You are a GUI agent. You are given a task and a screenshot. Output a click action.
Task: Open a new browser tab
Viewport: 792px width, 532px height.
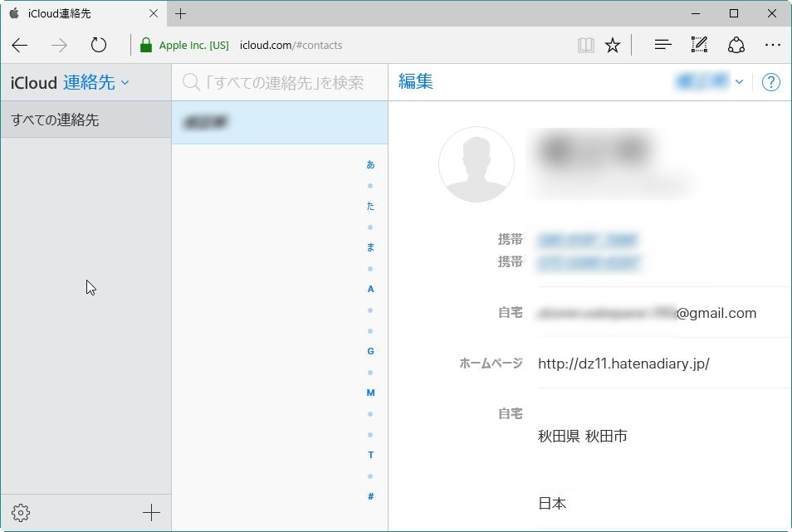tap(180, 13)
